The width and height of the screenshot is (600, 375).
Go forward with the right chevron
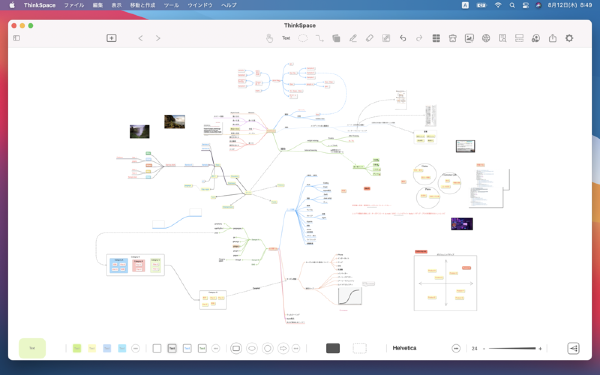tap(158, 38)
